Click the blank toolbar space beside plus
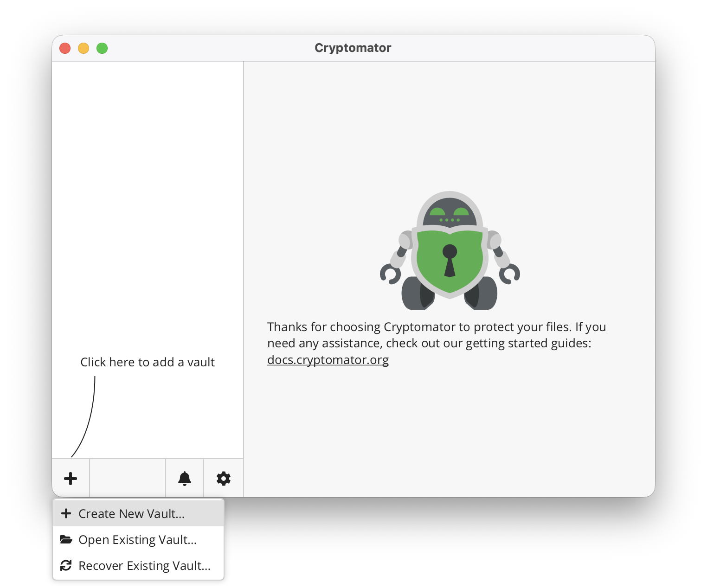This screenshot has width=707, height=588. click(x=128, y=478)
